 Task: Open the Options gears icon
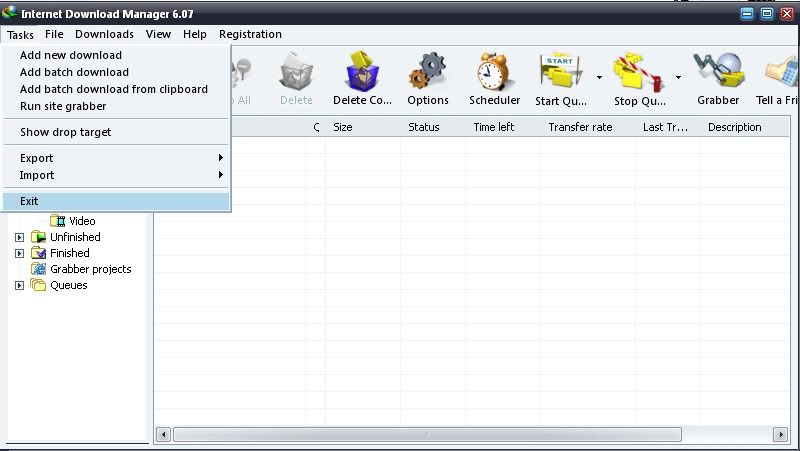click(x=428, y=70)
